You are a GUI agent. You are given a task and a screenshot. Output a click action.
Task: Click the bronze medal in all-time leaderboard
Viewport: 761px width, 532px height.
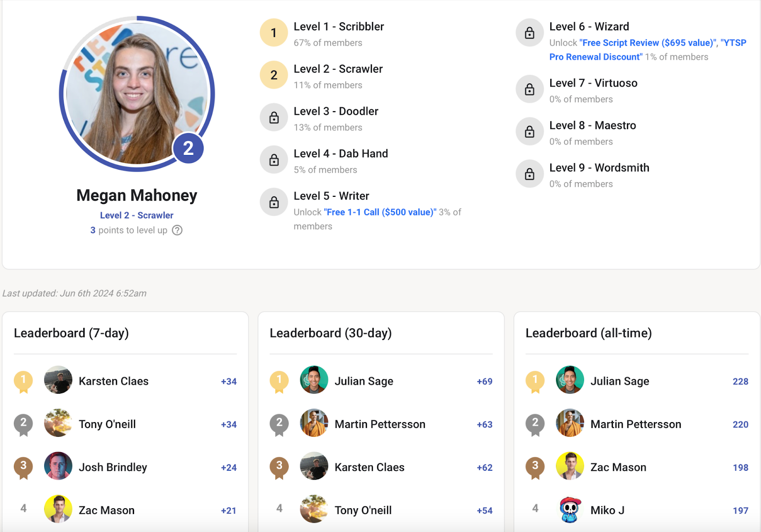(x=535, y=468)
